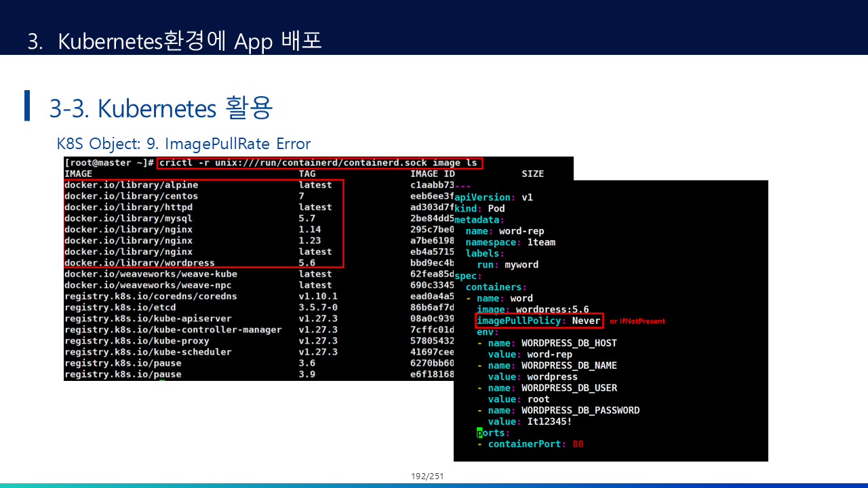Click the "docker.io/library/mysql" image name
Viewport: 868px width, 488px height.
129,218
